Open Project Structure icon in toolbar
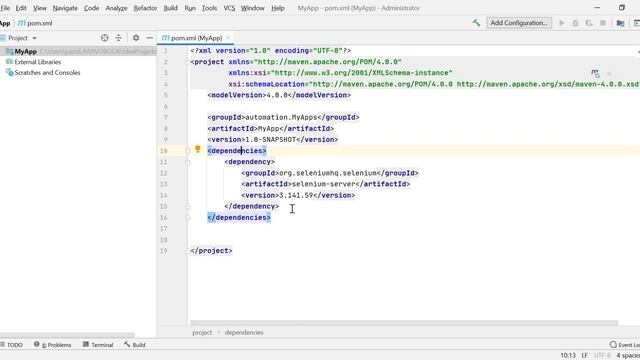This screenshot has height=360, width=640. click(620, 23)
